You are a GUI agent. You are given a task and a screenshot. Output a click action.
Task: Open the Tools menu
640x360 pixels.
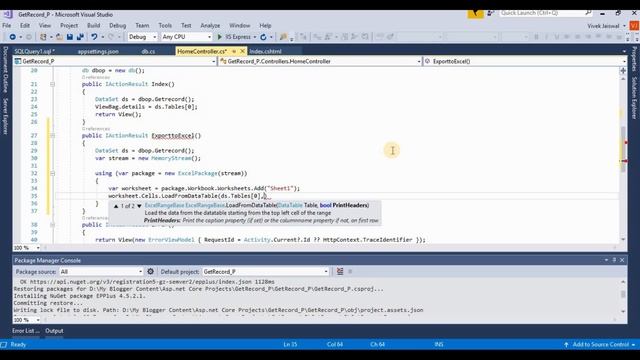click(165, 25)
